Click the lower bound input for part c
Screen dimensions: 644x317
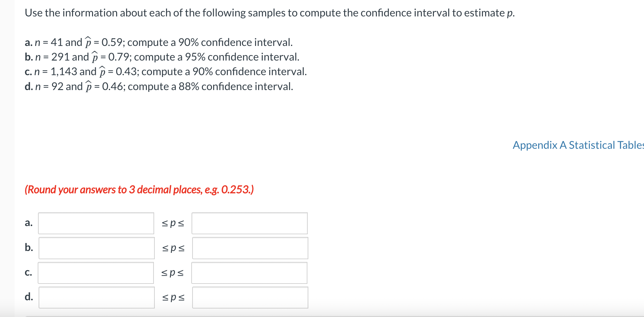coord(96,273)
